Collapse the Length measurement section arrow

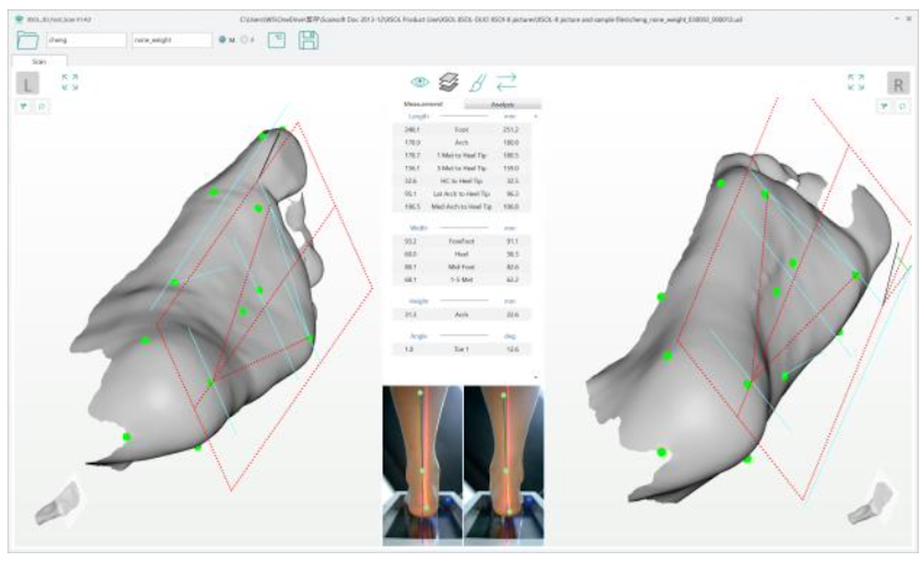[x=535, y=117]
